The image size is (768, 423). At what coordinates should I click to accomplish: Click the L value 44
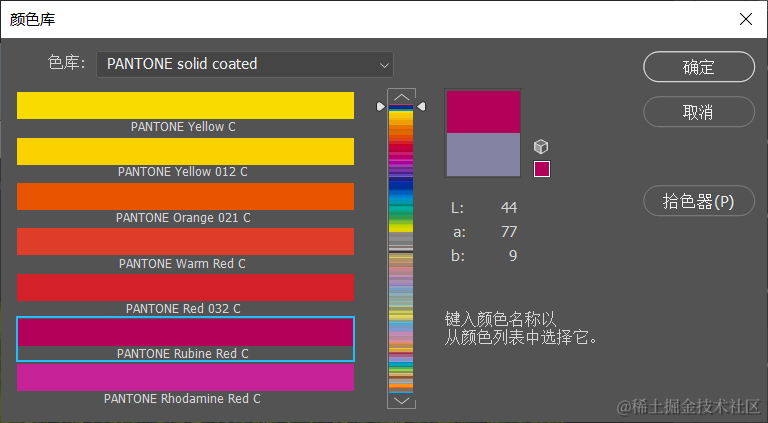coord(509,208)
